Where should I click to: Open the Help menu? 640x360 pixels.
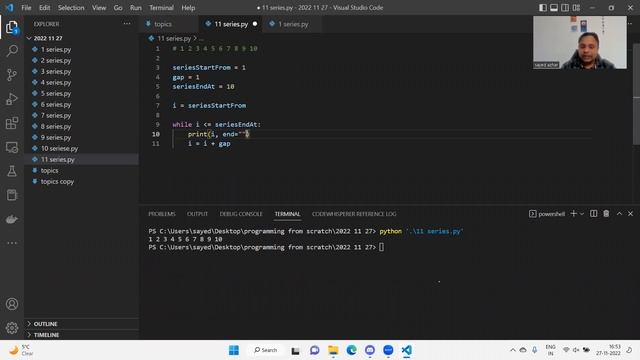(x=188, y=8)
